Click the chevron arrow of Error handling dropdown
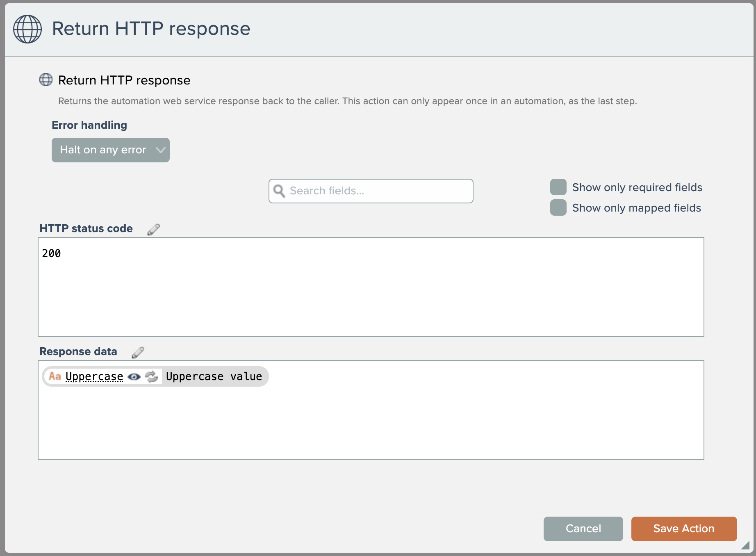Viewport: 756px width, 556px height. (x=160, y=150)
